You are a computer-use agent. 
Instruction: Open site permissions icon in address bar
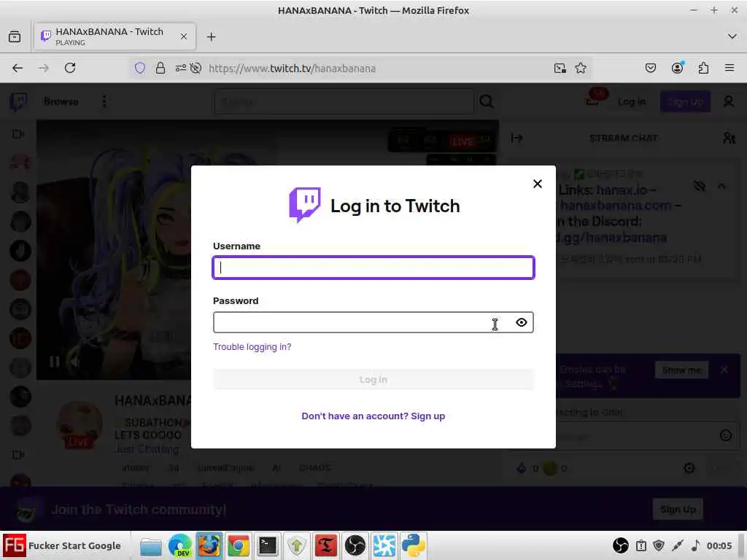tap(181, 68)
